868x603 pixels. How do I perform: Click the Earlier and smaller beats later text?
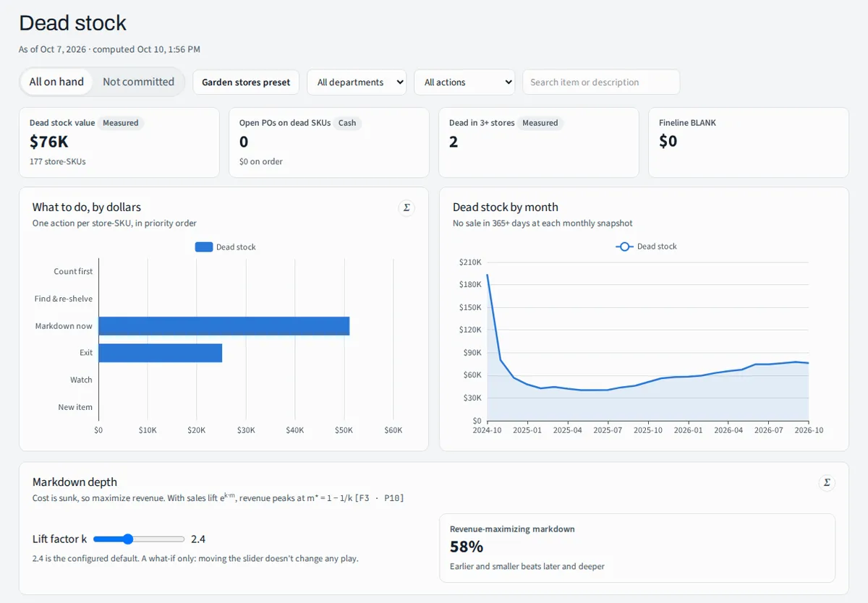pyautogui.click(x=527, y=566)
